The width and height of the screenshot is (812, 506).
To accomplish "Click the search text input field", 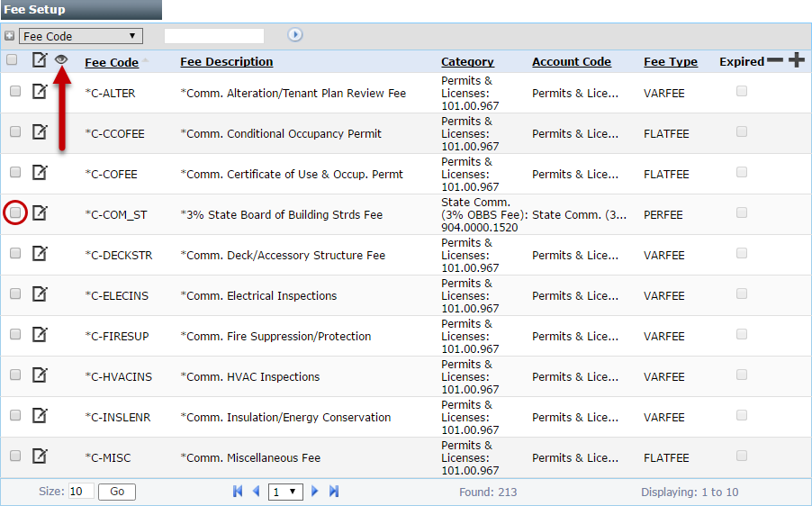I will [214, 36].
